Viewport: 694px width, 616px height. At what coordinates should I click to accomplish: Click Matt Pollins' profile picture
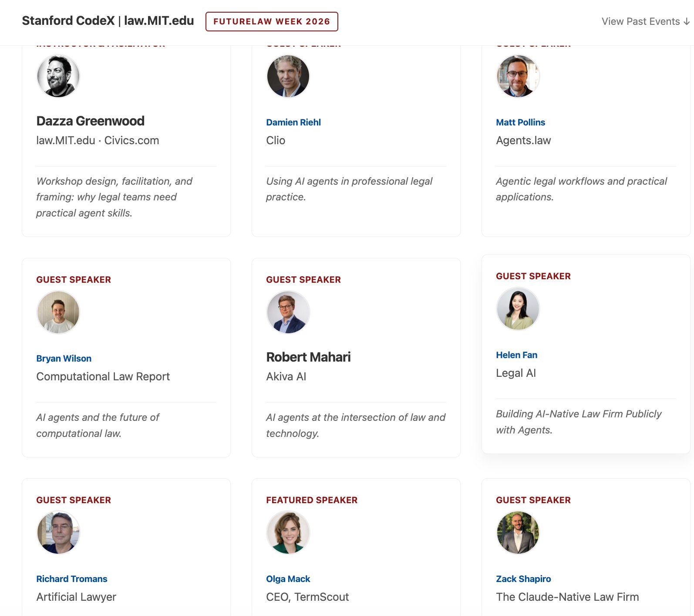coord(518,76)
